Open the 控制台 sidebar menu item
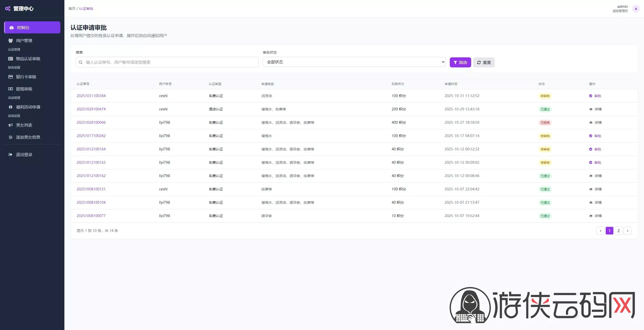Screen dimensions: 644x330 32,27
